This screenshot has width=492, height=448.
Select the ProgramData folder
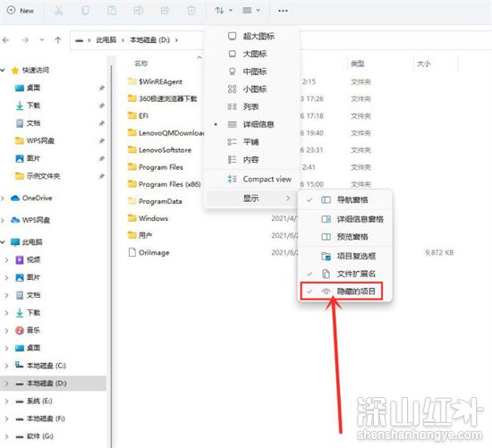[155, 201]
